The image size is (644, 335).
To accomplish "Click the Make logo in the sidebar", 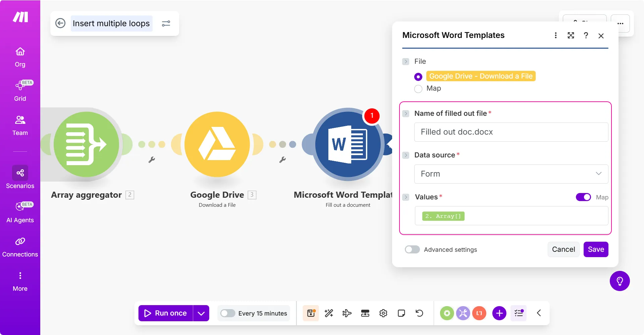I will (20, 17).
